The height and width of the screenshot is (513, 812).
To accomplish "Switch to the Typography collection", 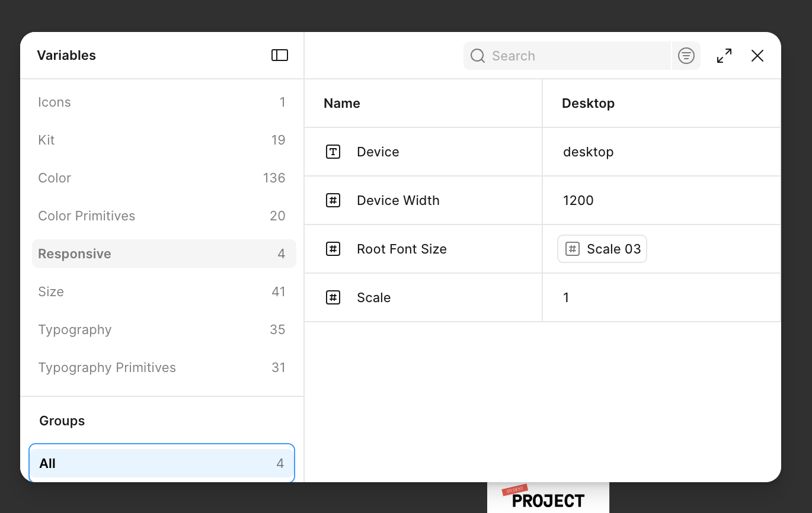I will (x=164, y=329).
